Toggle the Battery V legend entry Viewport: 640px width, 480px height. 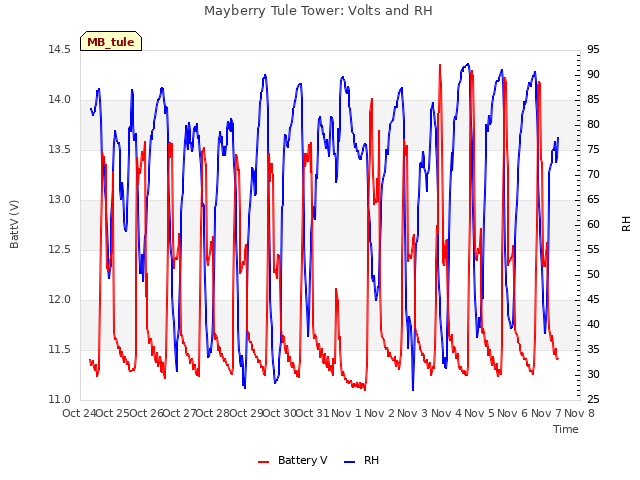coord(293,460)
